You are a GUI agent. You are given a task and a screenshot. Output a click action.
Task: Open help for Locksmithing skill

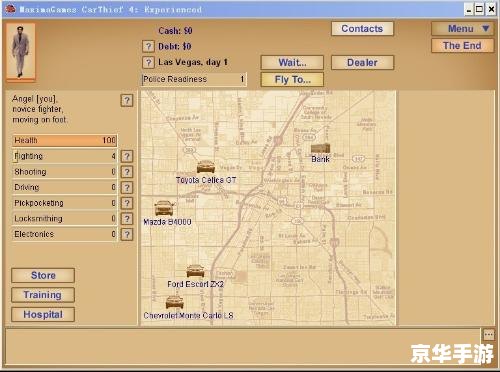[127, 219]
